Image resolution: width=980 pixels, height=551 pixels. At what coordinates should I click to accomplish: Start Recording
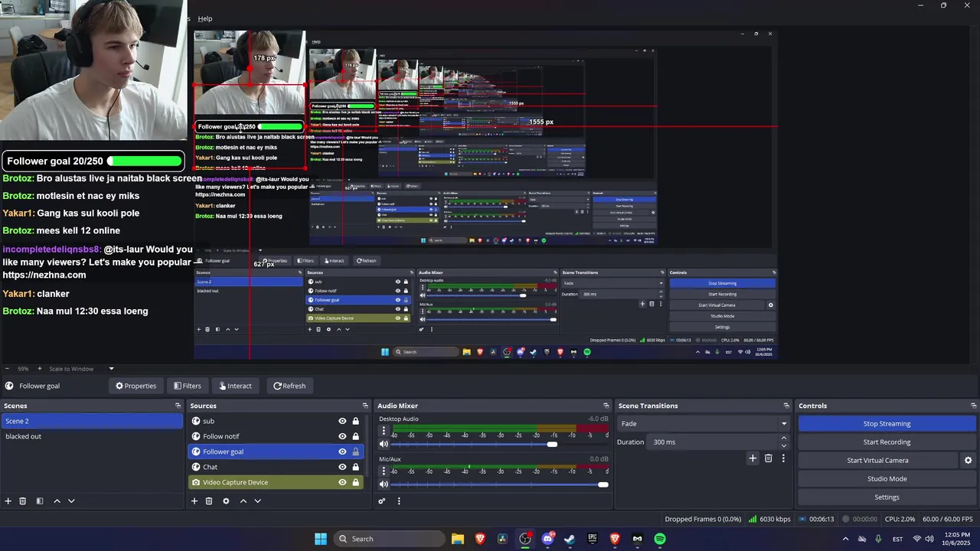887,442
